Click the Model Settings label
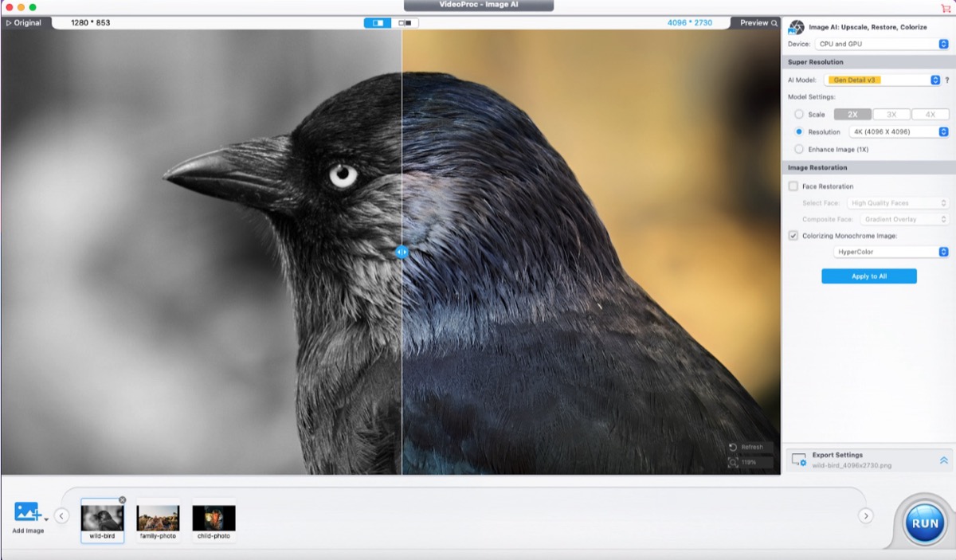 click(810, 97)
